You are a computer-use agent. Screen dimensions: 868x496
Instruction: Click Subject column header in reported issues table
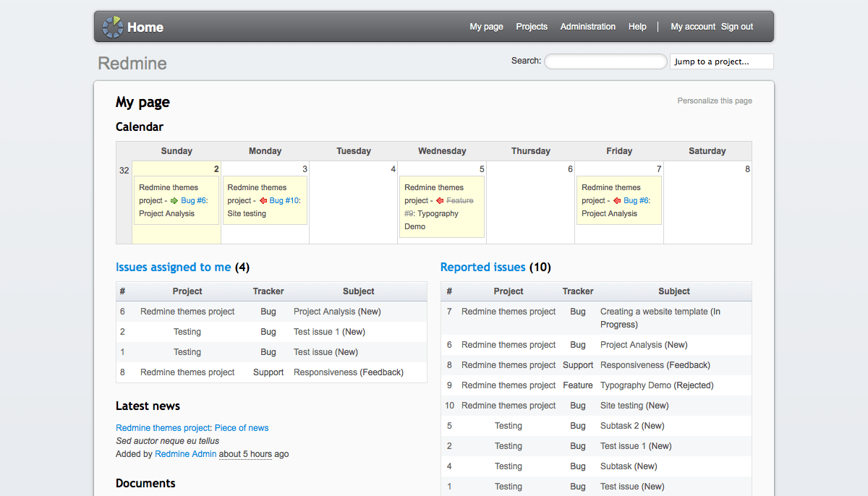(674, 291)
